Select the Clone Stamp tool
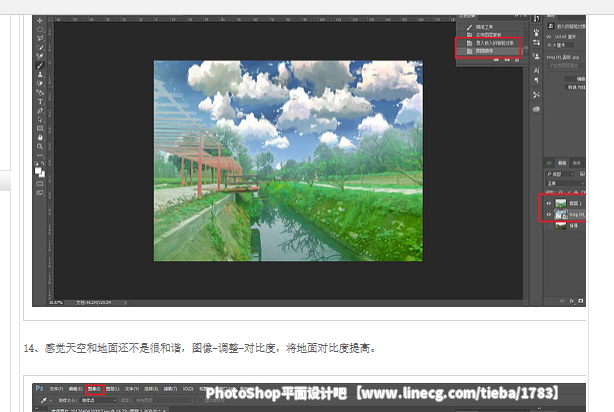 (x=40, y=74)
